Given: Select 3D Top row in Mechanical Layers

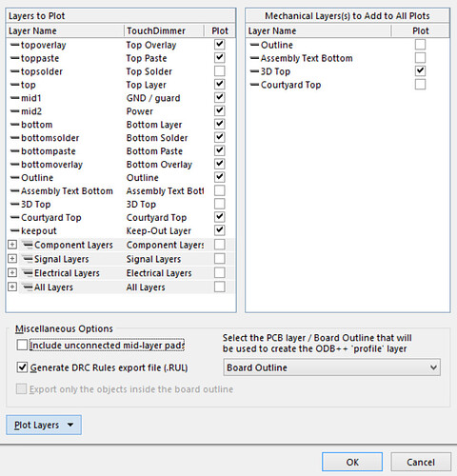Looking at the screenshot, I should [348, 71].
